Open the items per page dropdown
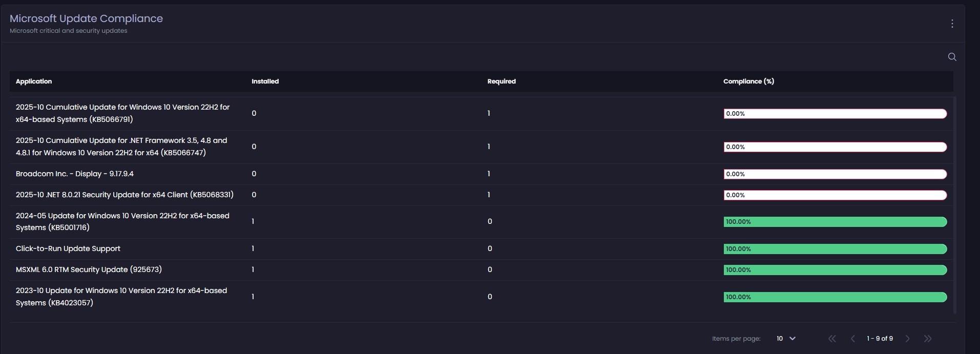 click(786, 339)
